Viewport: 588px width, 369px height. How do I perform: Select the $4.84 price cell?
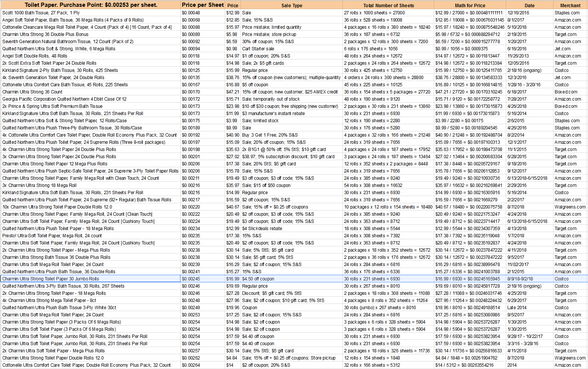[x=232, y=358]
